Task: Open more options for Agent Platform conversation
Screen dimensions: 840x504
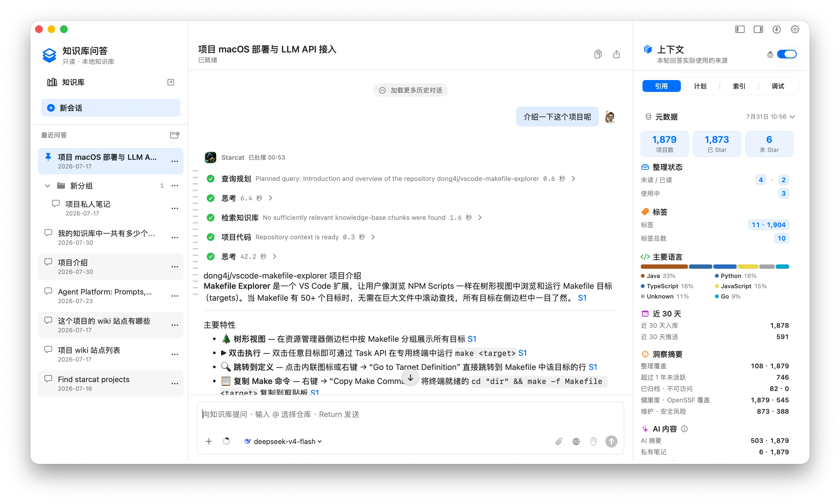Action: point(175,296)
